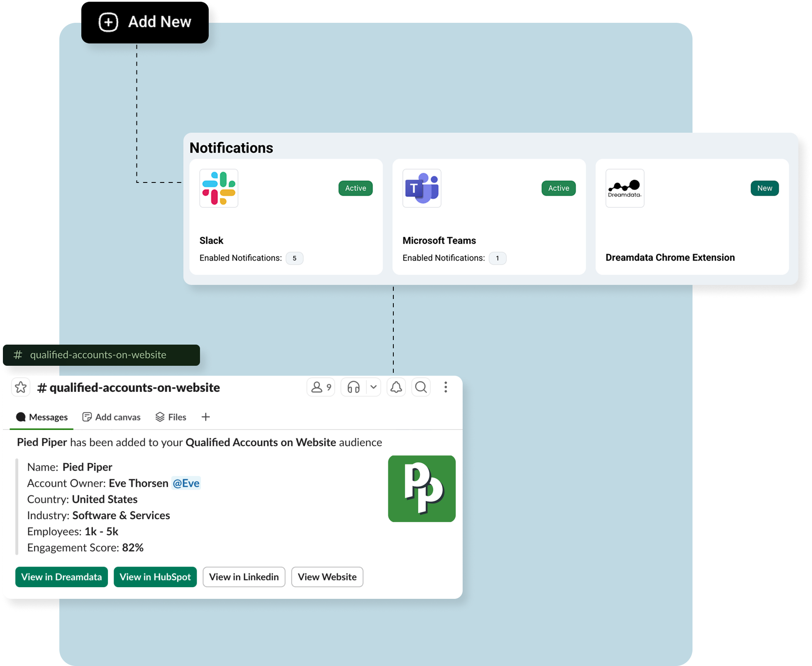
Task: Click the View in Dreamdata button
Action: pos(61,577)
